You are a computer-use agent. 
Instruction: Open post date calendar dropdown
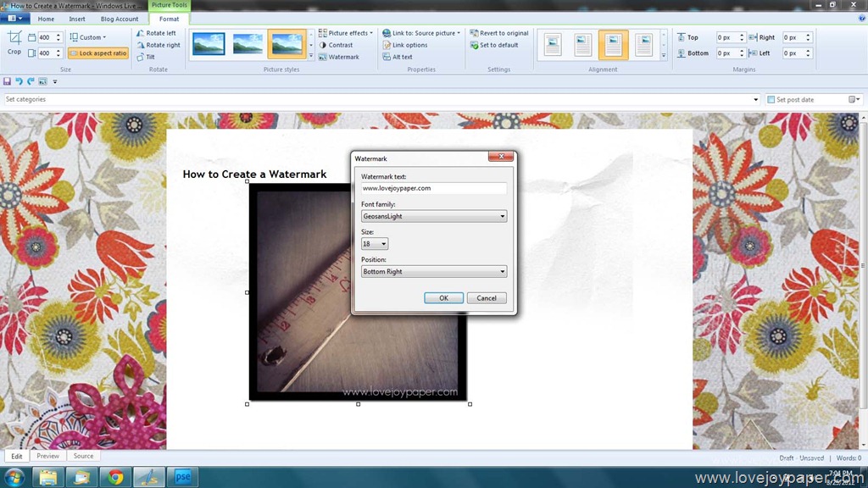point(854,100)
